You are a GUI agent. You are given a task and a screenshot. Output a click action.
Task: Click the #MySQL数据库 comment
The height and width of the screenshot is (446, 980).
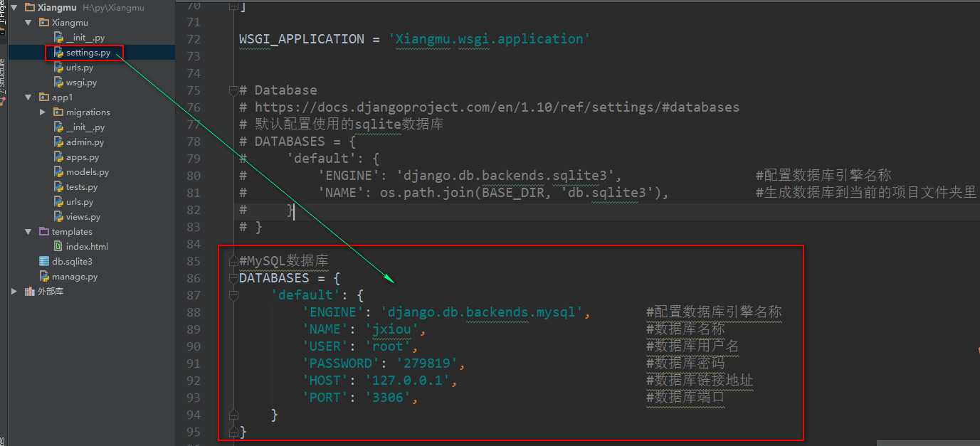pos(283,261)
